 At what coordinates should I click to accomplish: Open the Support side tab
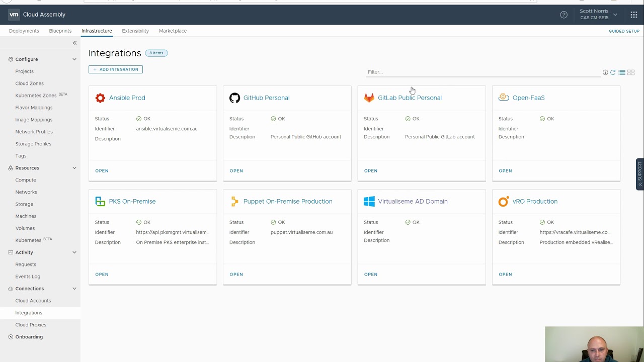tap(640, 174)
